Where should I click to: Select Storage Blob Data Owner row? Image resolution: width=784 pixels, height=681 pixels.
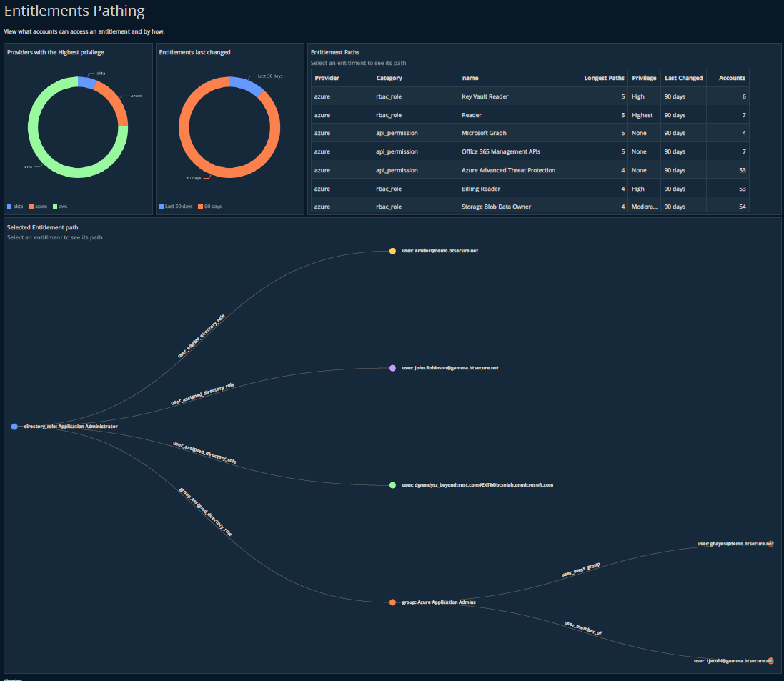click(x=530, y=206)
